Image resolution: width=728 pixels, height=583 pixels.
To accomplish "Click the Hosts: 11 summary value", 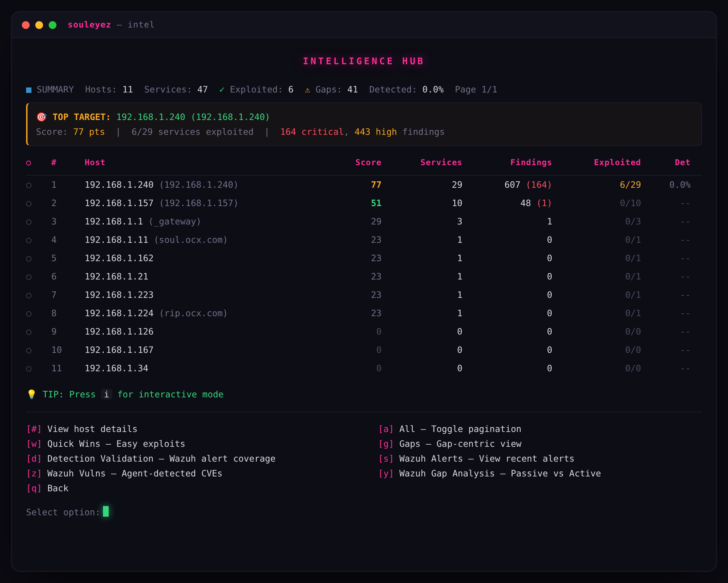I will (109, 90).
